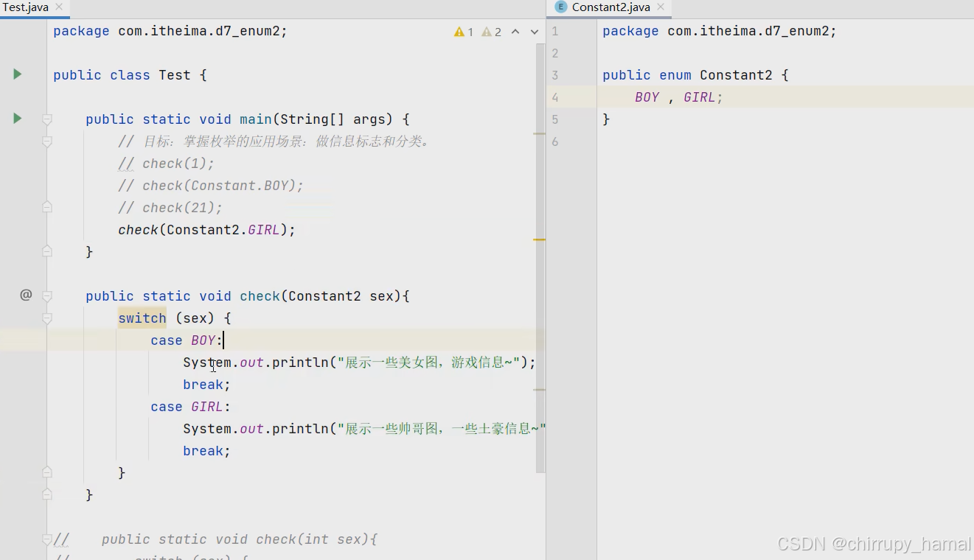Image resolution: width=974 pixels, height=560 pixels.
Task: Close the Constant2.java tab
Action: (661, 7)
